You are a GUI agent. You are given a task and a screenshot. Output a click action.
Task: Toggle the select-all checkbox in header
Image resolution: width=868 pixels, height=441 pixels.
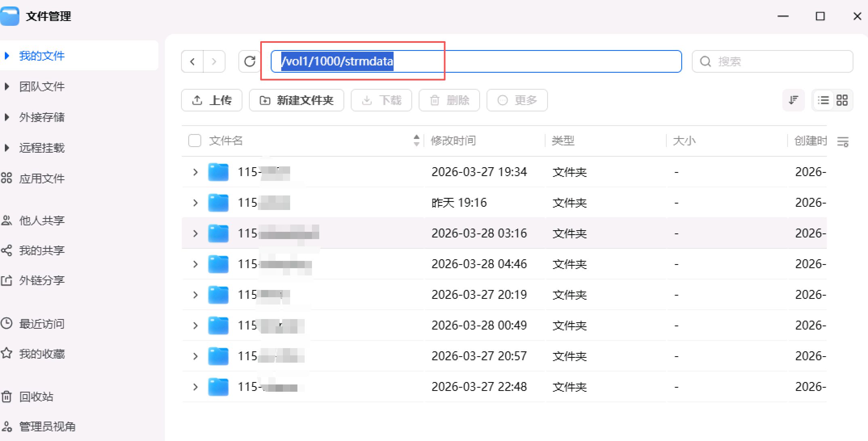(195, 141)
